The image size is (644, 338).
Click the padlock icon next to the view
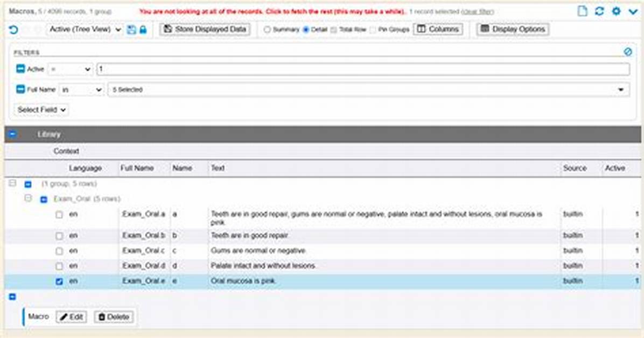pos(143,30)
